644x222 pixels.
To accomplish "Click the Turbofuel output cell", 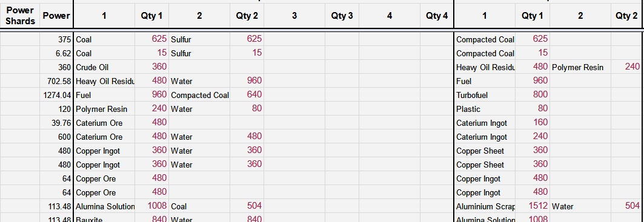I will pos(485,95).
